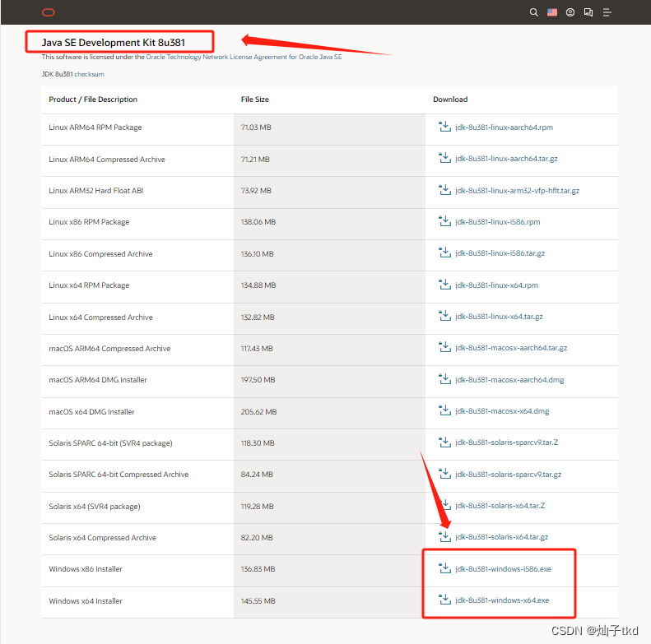Click the File Size column header
The image size is (651, 644).
pos(255,100)
